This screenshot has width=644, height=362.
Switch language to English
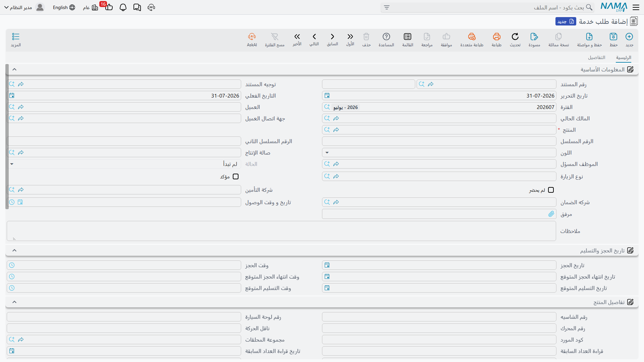(64, 7)
